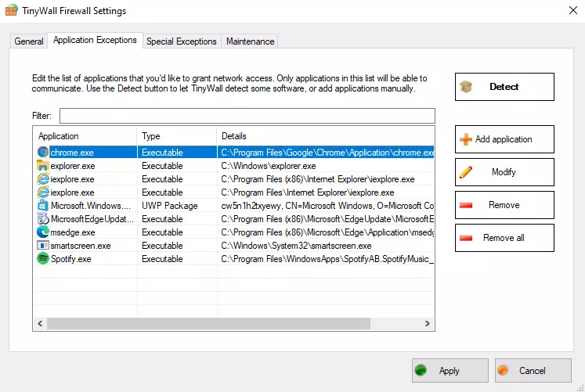Image resolution: width=585 pixels, height=392 pixels.
Task: Click the orange plus icon on Add application
Action: pyautogui.click(x=466, y=139)
